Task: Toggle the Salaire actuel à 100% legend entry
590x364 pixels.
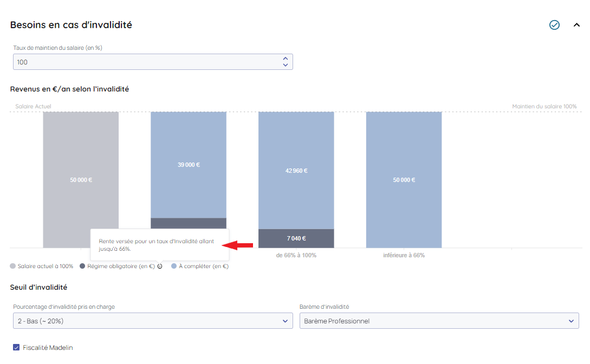Action: (x=42, y=266)
